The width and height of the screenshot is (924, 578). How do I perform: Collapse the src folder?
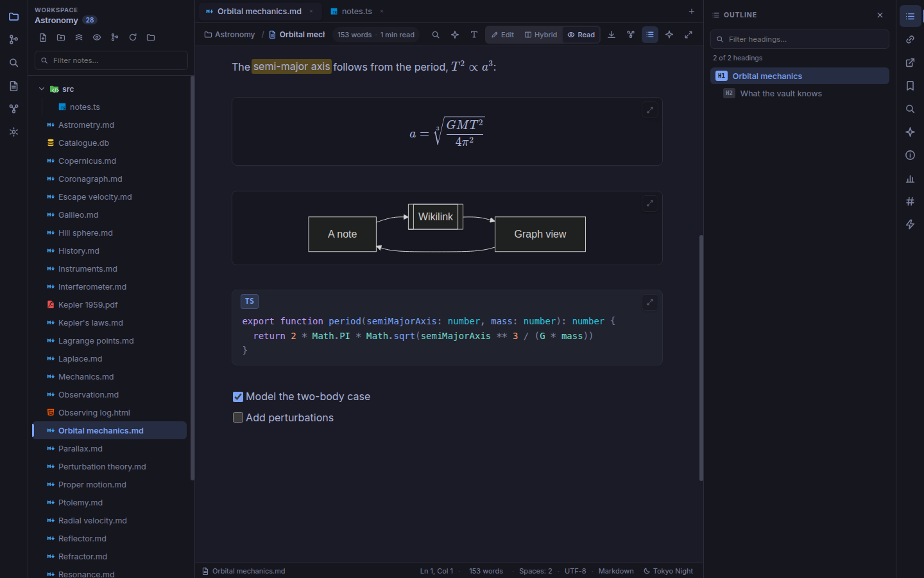point(42,89)
